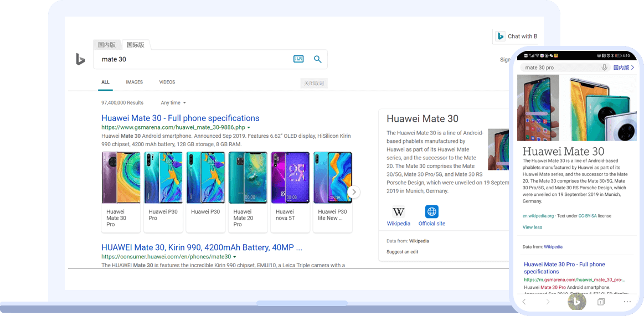Open the Official site globe icon
This screenshot has height=316, width=644.
(x=431, y=212)
